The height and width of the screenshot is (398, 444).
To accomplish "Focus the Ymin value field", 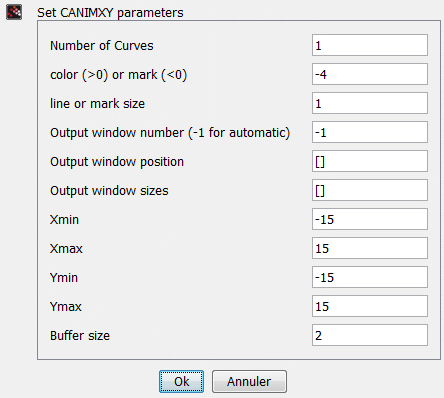I will [370, 277].
